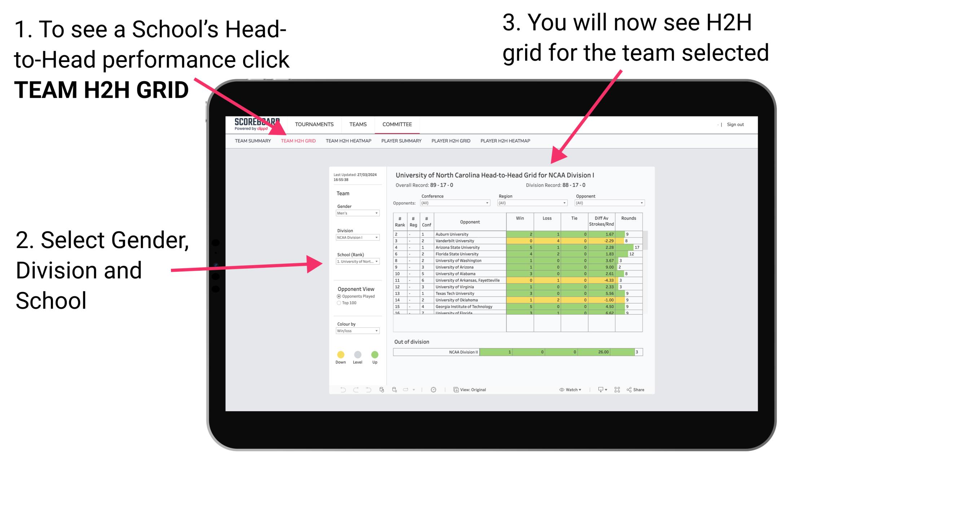This screenshot has height=527, width=980.
Task: Click the clock/history icon
Action: tap(432, 390)
